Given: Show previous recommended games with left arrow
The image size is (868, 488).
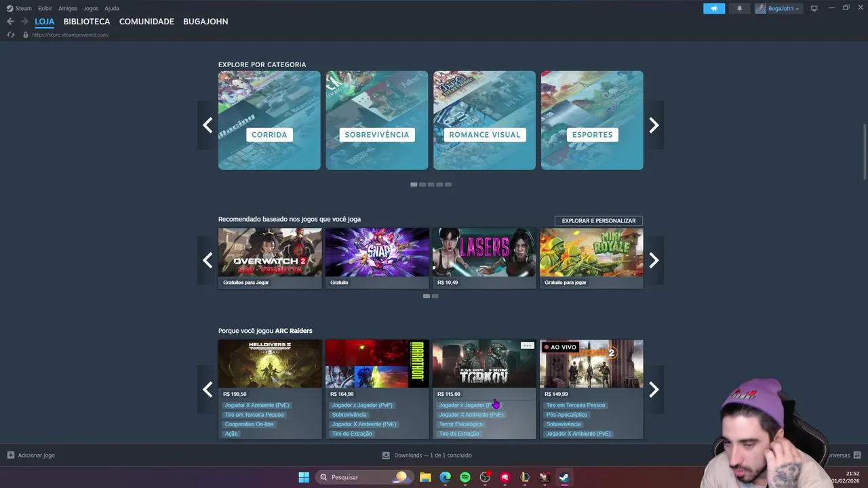Looking at the screenshot, I should [x=208, y=260].
